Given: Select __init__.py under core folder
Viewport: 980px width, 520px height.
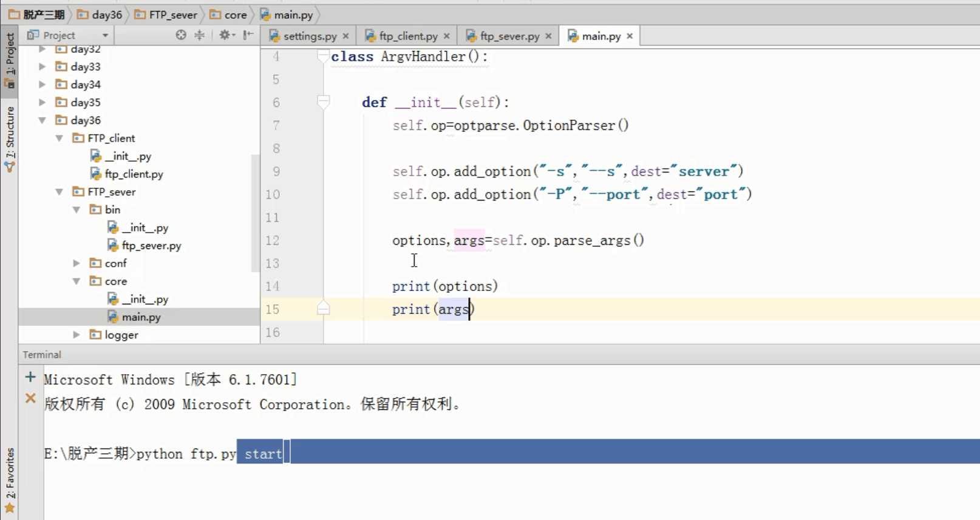Looking at the screenshot, I should pyautogui.click(x=145, y=299).
